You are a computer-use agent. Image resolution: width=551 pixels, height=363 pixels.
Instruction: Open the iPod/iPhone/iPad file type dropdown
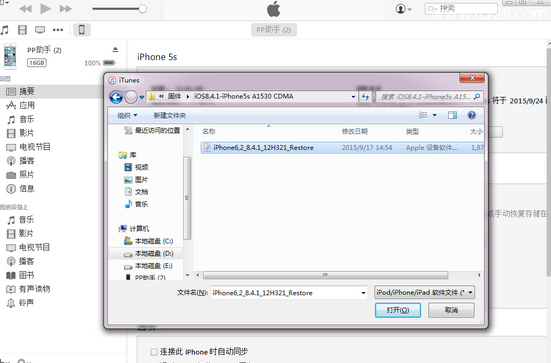coord(424,292)
